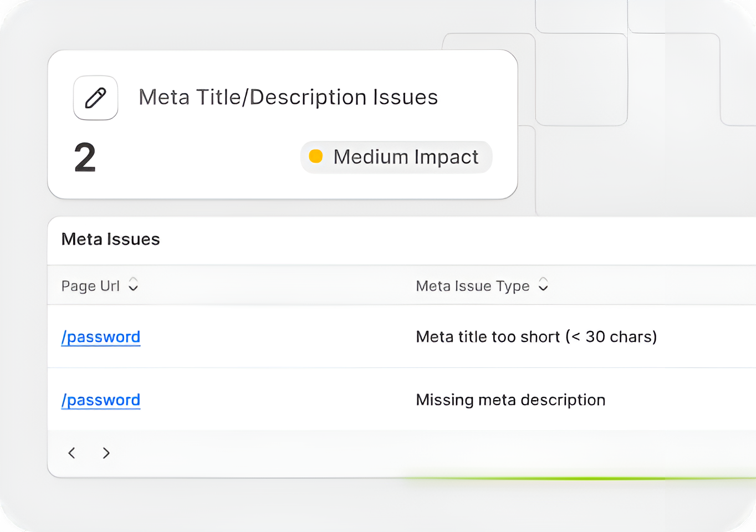The width and height of the screenshot is (756, 532).
Task: Select the next page arrow in pagination
Action: tap(106, 453)
